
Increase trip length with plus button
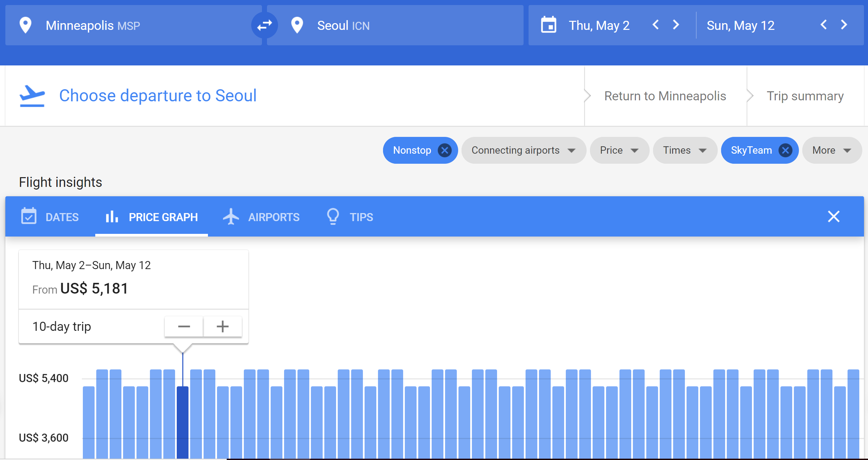[x=222, y=326]
